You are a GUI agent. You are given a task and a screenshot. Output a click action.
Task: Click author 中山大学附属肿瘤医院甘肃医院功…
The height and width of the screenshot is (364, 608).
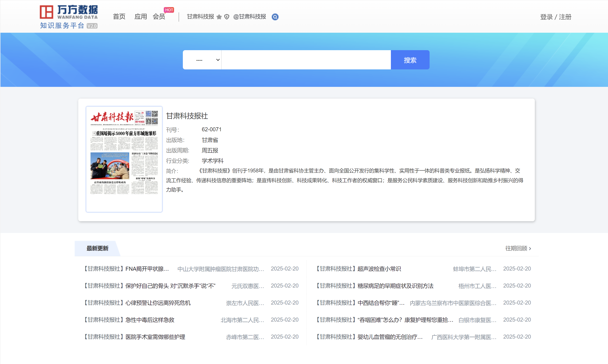coord(221,269)
